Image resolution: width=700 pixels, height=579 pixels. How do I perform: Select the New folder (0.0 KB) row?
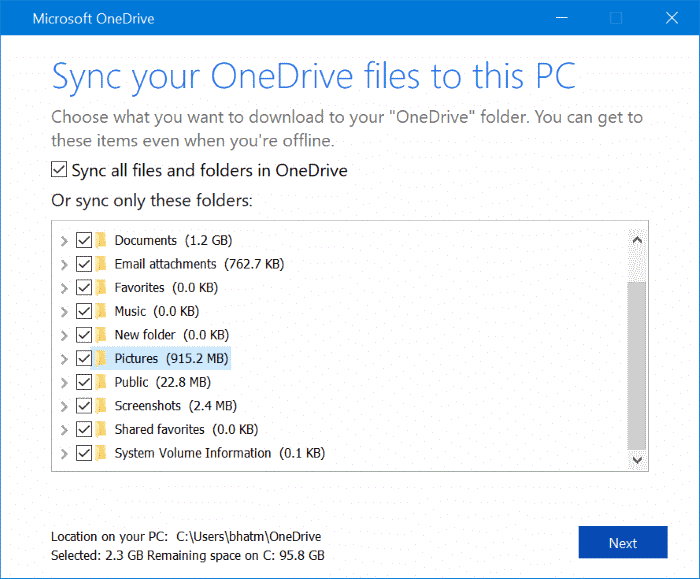(171, 335)
